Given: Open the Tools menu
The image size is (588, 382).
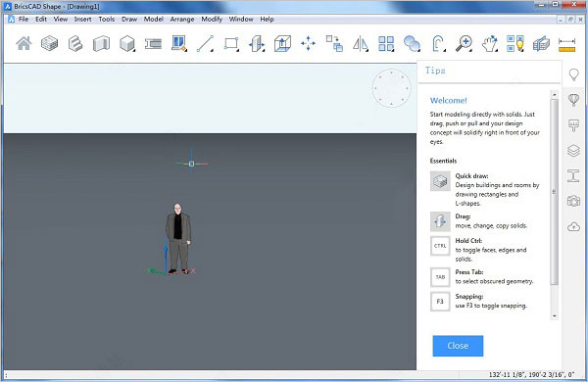Looking at the screenshot, I should 107,20.
